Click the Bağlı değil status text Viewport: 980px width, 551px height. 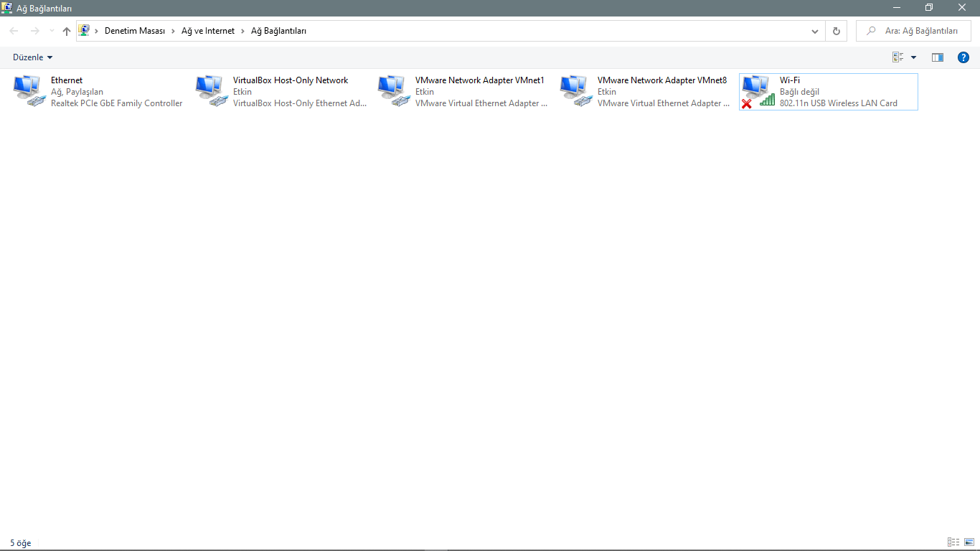click(799, 92)
